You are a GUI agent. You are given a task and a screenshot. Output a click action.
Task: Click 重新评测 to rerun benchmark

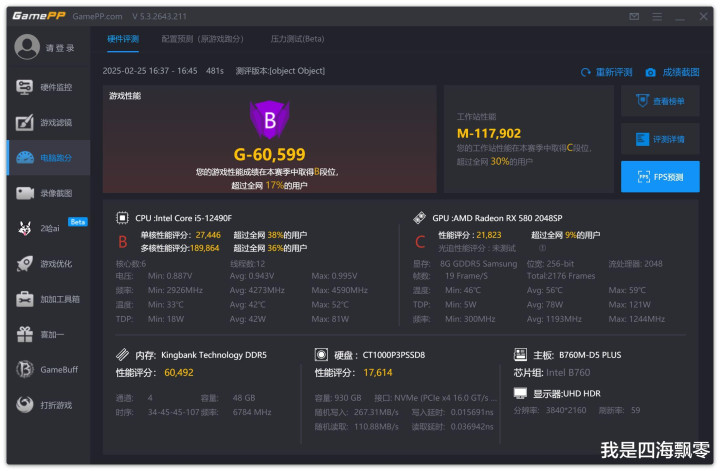pyautogui.click(x=607, y=73)
